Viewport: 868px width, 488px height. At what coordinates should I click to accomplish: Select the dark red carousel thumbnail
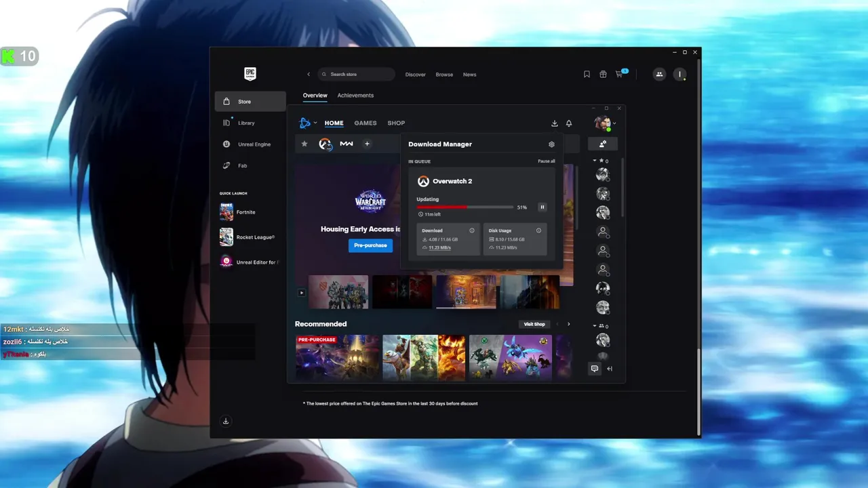(x=402, y=292)
